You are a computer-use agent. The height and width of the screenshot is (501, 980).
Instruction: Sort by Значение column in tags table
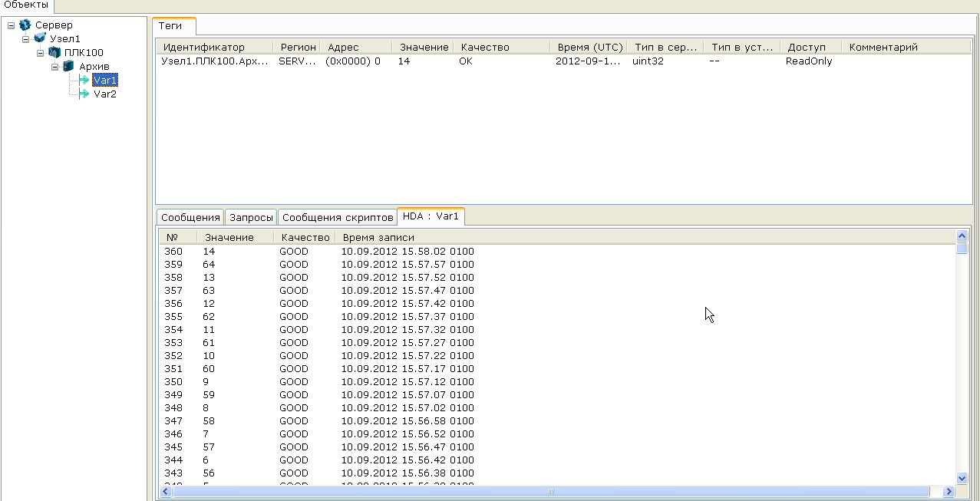[x=423, y=48]
